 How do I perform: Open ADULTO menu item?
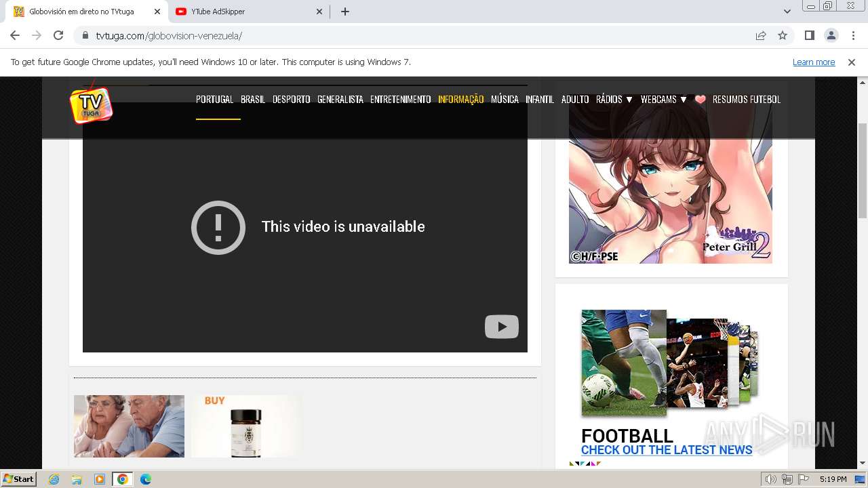[575, 99]
